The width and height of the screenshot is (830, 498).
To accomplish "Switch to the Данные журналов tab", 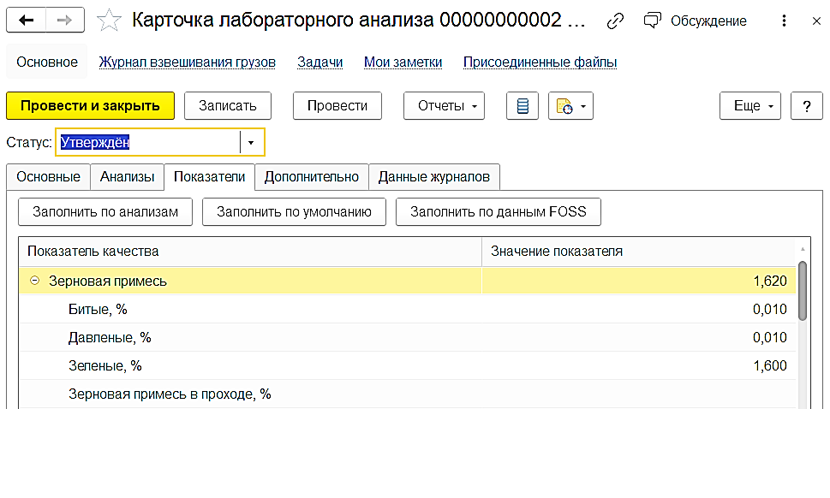I will click(x=434, y=177).
